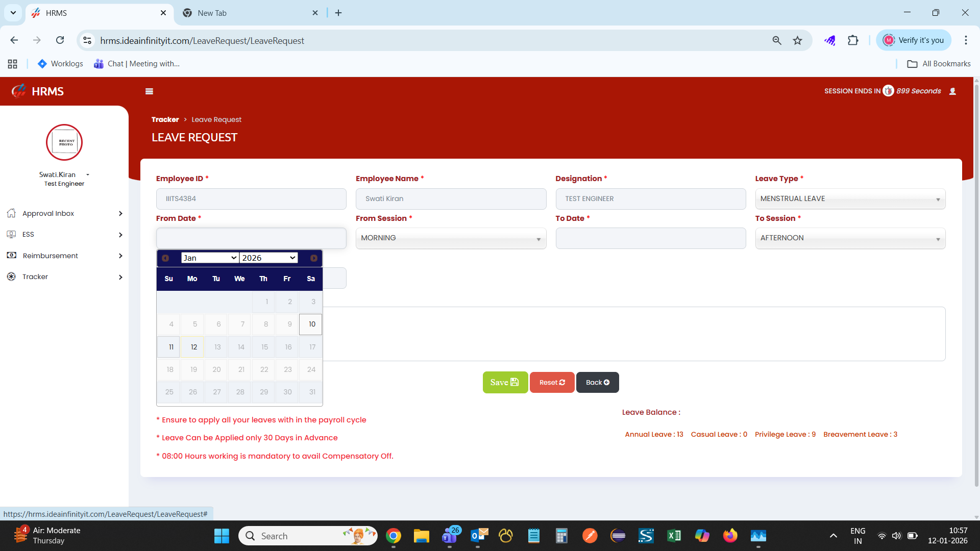Open Microsoft Teams from taskbar

449,536
